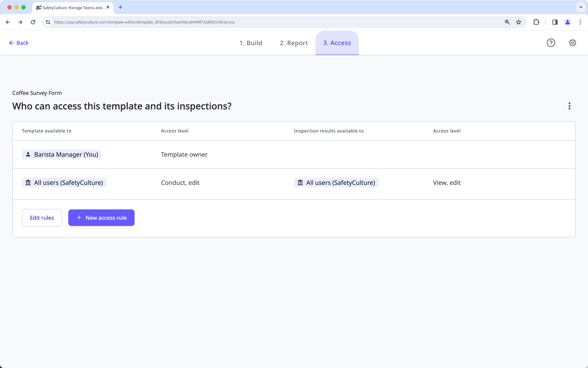The image size is (588, 368).
Task: Click the browser extensions puzzle icon
Action: (x=536, y=22)
